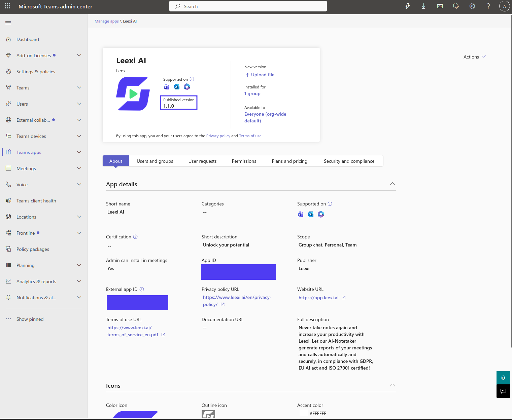Click the header notification icon left of the gear
Screen dimensions: 512x420
tap(456, 6)
